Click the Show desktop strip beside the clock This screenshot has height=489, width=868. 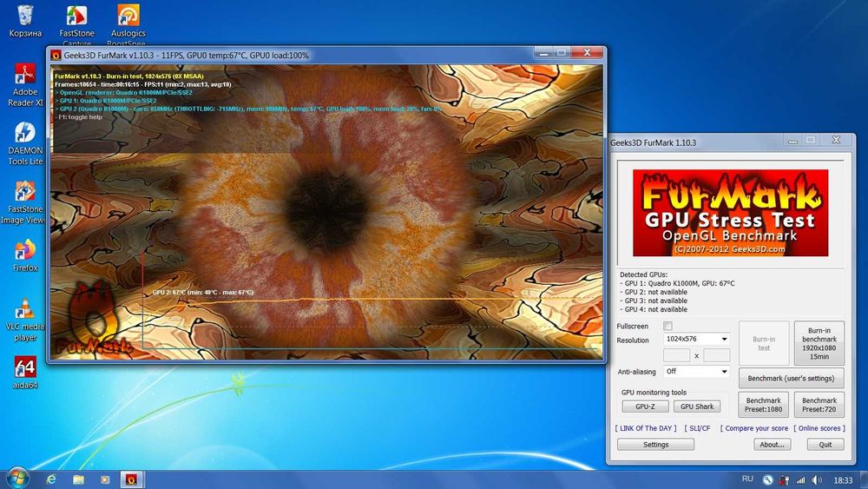(x=865, y=479)
